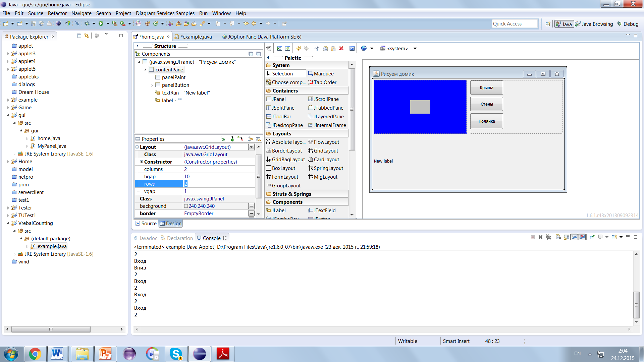Screen dimensions: 644x362
Task: Collapse the VrebalCounting project node
Action: [x=8, y=223]
